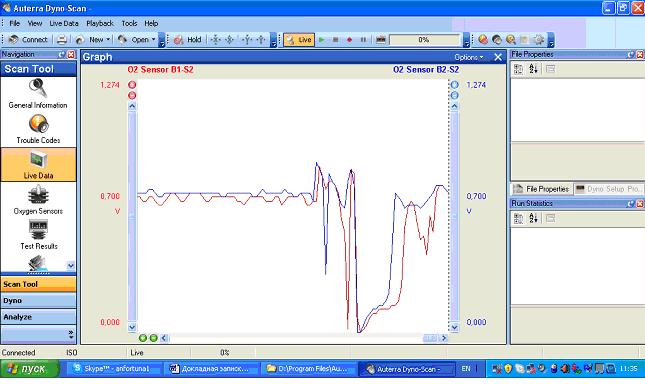
Task: Open the dropdown arrow next to New
Action: tap(108, 39)
